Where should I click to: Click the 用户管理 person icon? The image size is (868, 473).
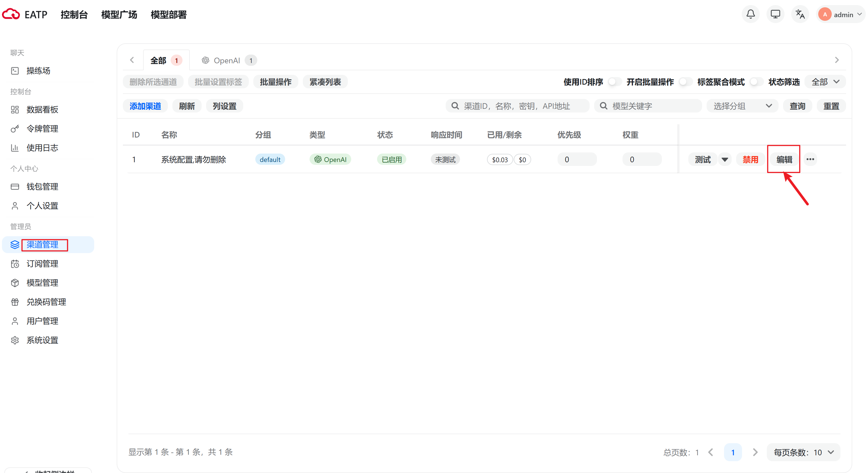(15, 321)
